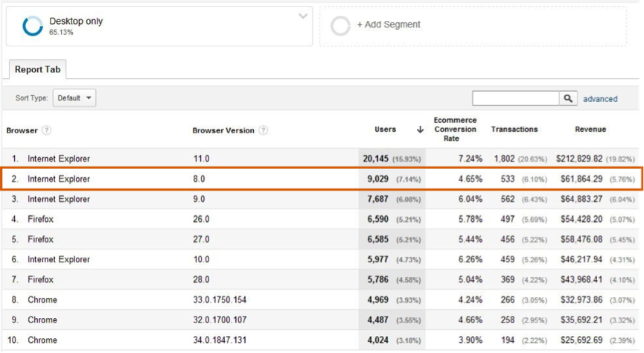The width and height of the screenshot is (644, 353).
Task: Click version 34.0.1847.131
Action: point(220,340)
